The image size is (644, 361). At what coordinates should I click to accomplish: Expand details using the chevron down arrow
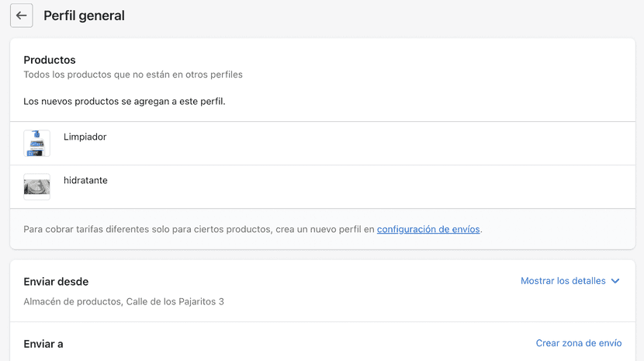point(615,281)
